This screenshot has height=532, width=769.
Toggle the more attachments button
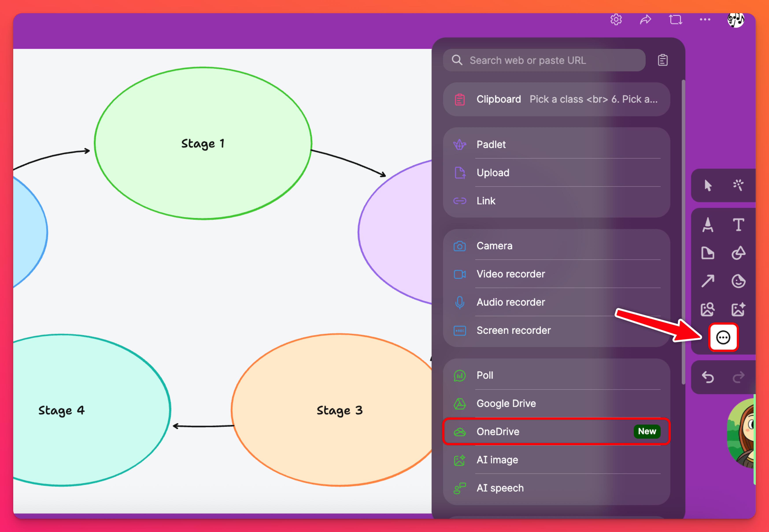click(723, 337)
